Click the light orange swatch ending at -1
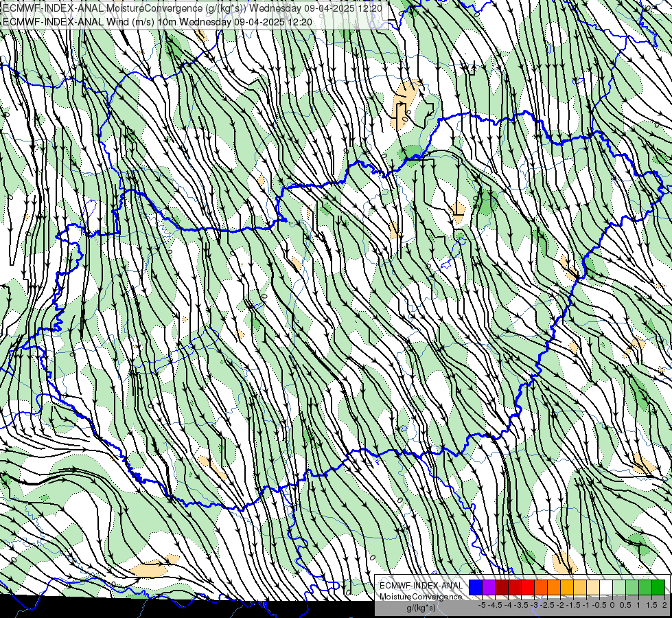 [x=580, y=587]
